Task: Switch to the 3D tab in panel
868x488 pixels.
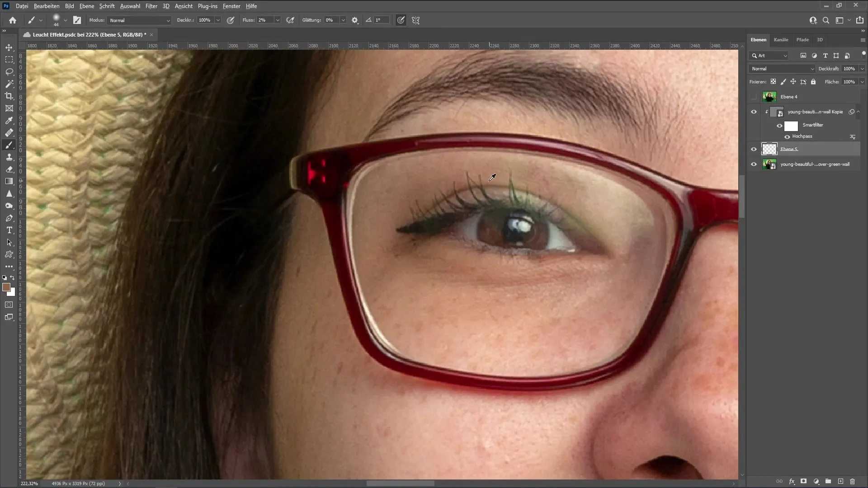Action: pos(820,39)
